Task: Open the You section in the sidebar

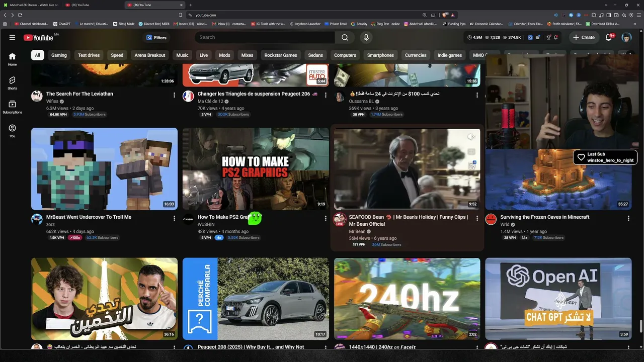Action: [12, 131]
